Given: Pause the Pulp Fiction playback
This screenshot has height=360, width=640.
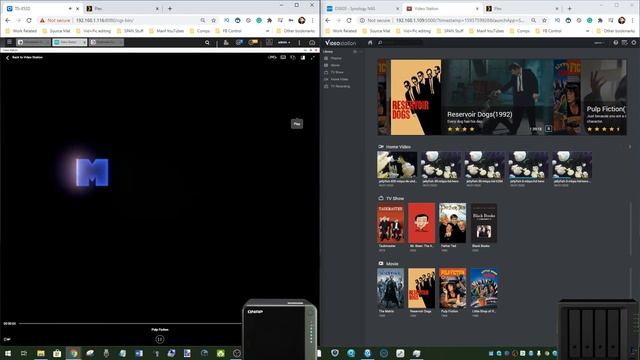Looking at the screenshot, I should point(160,339).
